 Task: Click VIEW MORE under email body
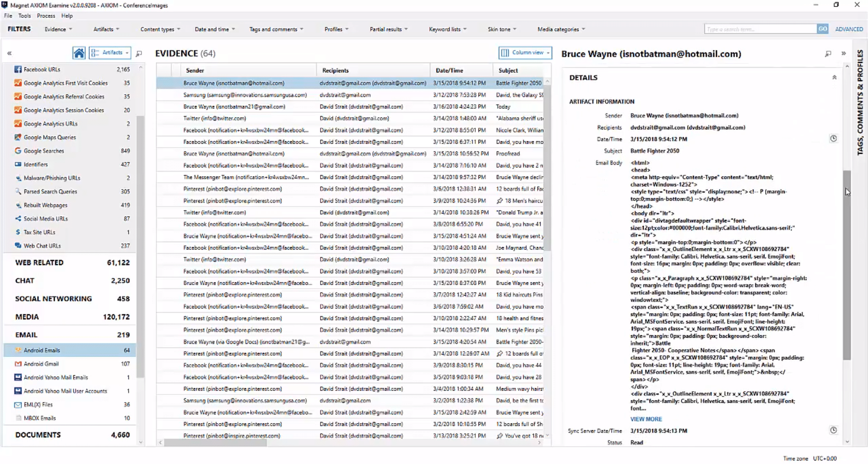pyautogui.click(x=646, y=419)
